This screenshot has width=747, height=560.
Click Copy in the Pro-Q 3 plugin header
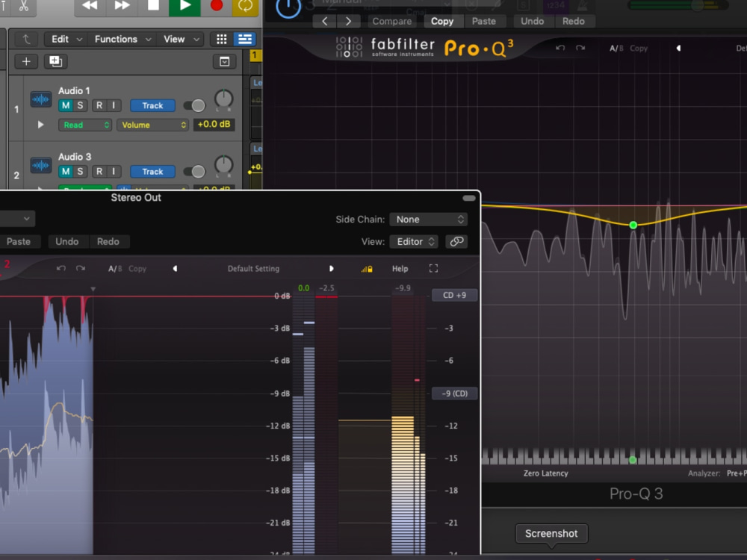[442, 21]
